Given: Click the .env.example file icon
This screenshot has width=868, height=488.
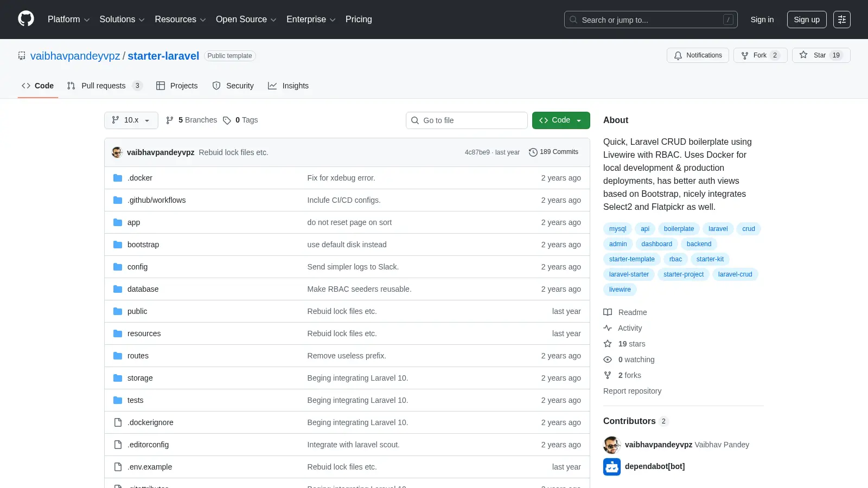Looking at the screenshot, I should click(x=118, y=467).
